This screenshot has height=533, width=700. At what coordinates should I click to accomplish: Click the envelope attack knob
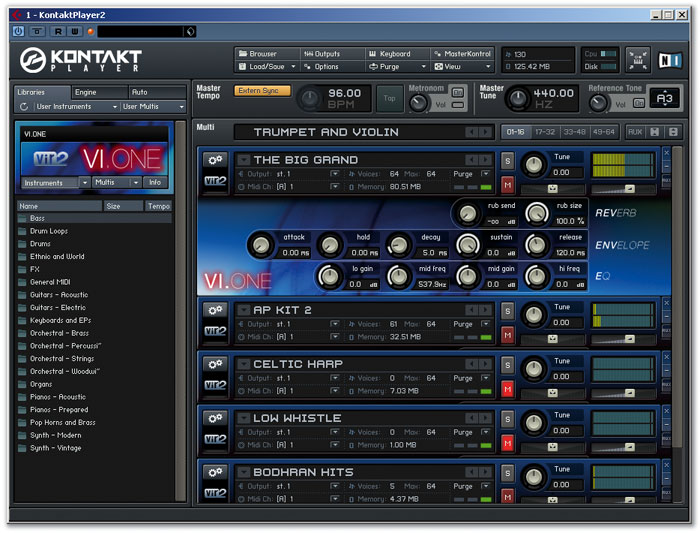[261, 245]
